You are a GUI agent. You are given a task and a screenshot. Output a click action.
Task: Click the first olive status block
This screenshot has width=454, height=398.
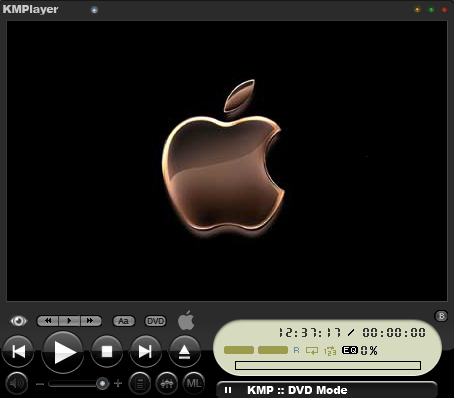pos(239,350)
